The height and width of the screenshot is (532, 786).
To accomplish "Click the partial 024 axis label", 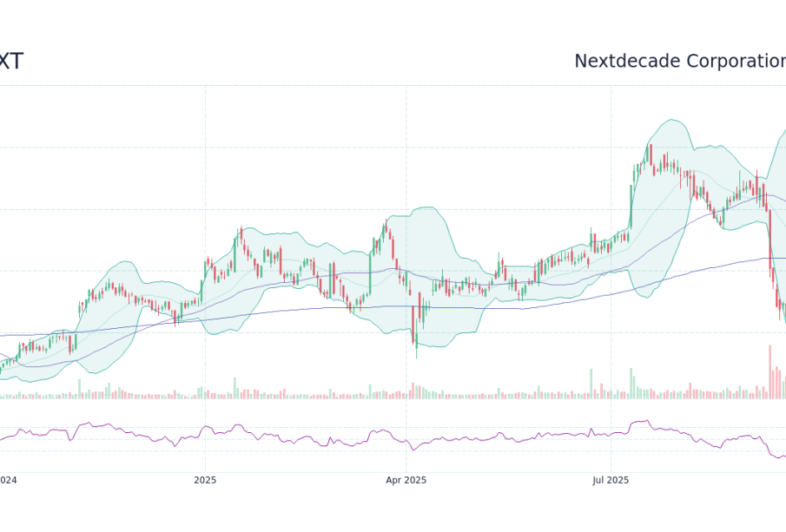I will coord(8,480).
